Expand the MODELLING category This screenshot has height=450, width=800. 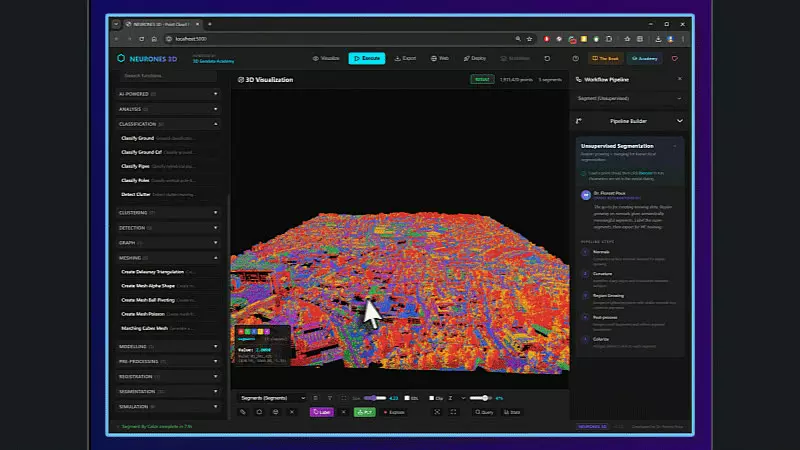coord(168,346)
